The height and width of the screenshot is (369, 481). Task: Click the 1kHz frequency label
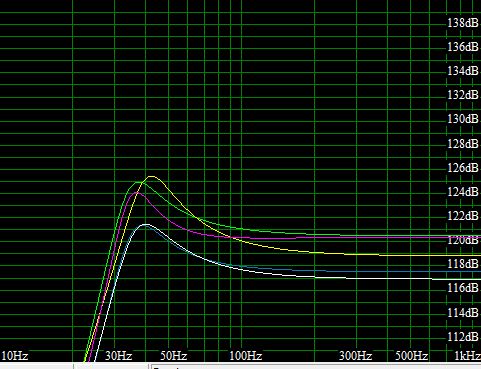tap(467, 356)
